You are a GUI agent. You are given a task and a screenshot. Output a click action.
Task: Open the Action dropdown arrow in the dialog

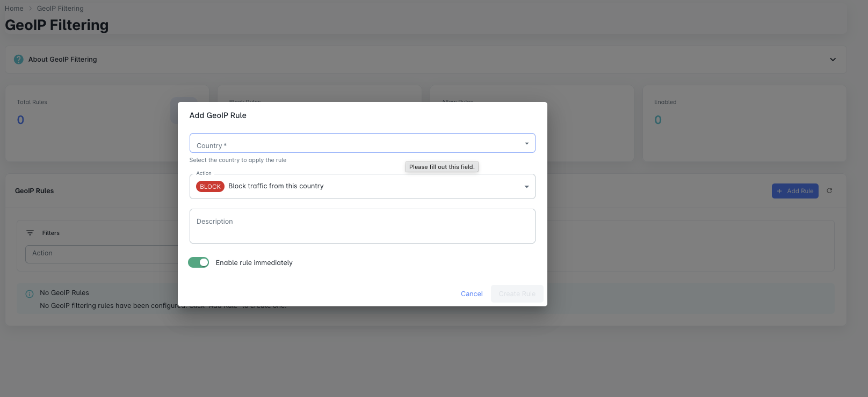[526, 187]
